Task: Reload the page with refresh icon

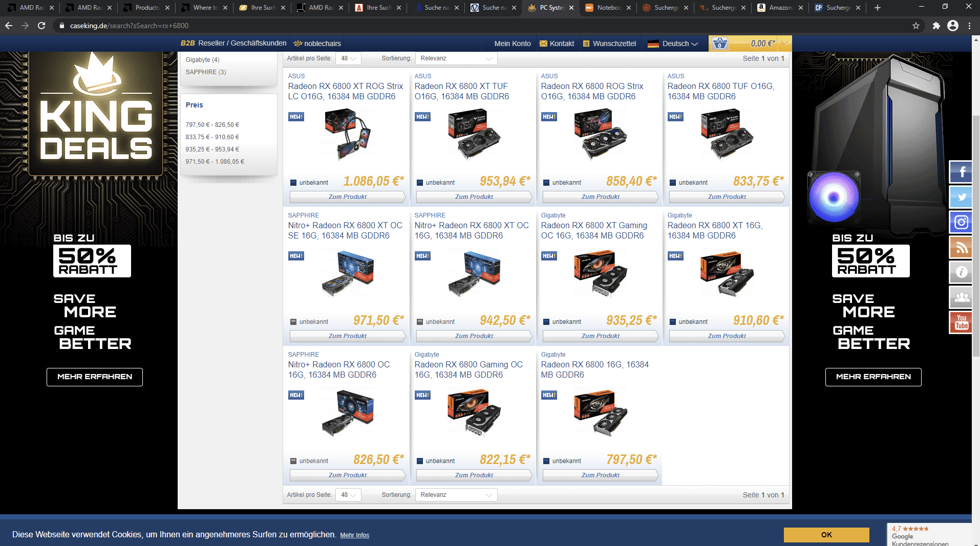Action: tap(41, 26)
